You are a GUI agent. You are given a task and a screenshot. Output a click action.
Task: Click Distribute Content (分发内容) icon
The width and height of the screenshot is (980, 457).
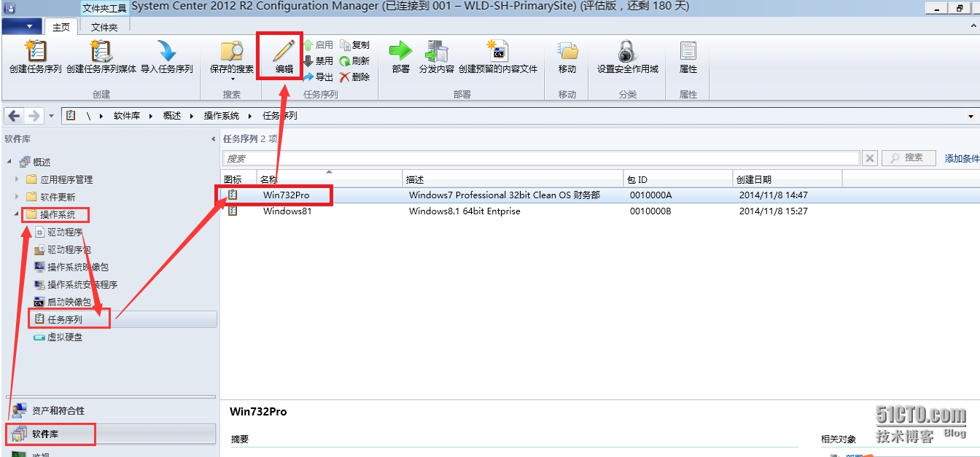[437, 50]
